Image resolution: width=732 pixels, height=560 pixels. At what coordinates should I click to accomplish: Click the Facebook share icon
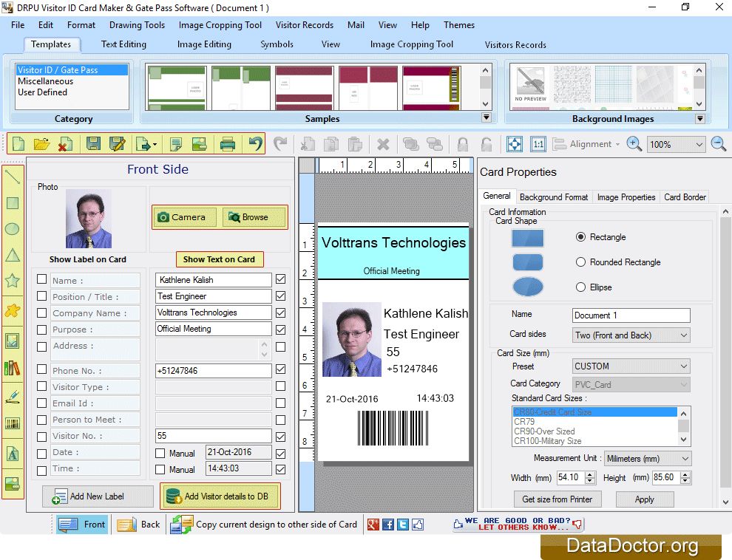387,525
